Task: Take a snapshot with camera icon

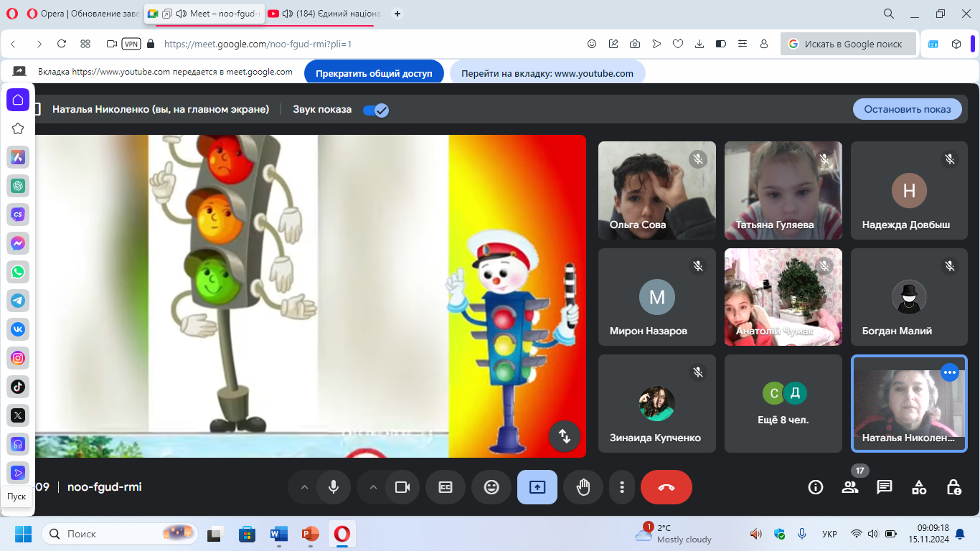Action: click(635, 44)
